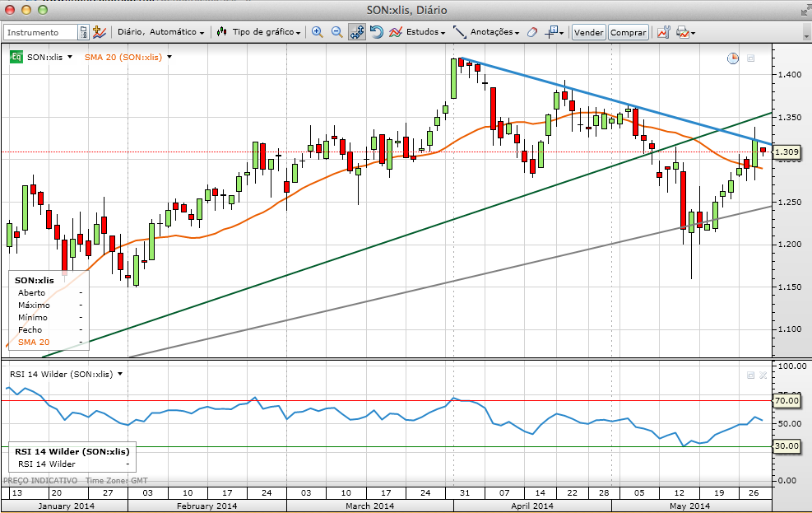
Task: Click the zoom in magnifier icon
Action: [x=318, y=32]
